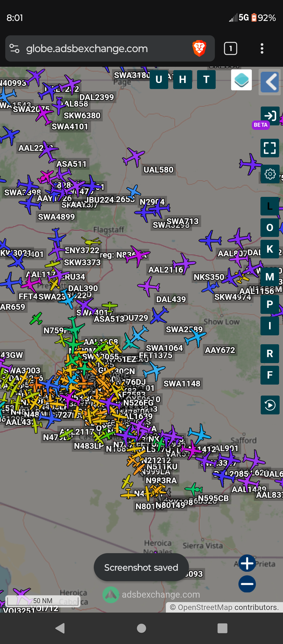Viewport: 283px width, 644px height.
Task: Toggle the L labels button
Action: click(270, 206)
